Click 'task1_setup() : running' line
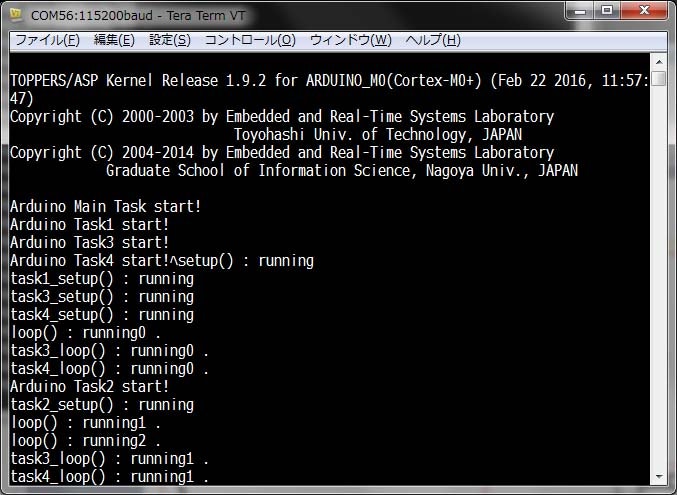Viewport: 677px width, 495px height. tap(102, 279)
